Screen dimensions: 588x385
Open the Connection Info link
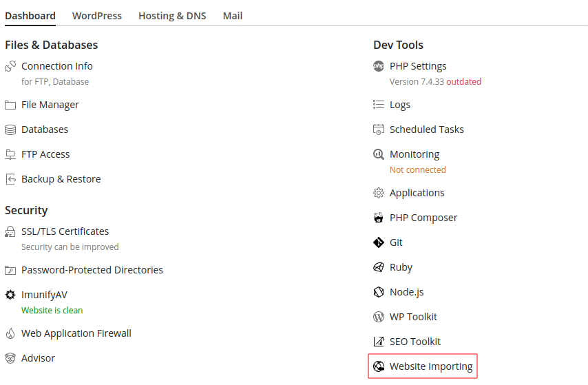(x=57, y=66)
